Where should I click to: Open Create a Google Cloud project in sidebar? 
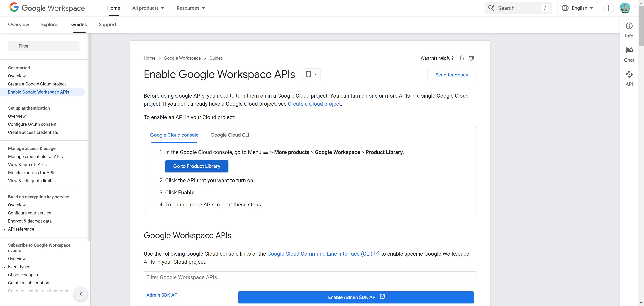point(37,84)
